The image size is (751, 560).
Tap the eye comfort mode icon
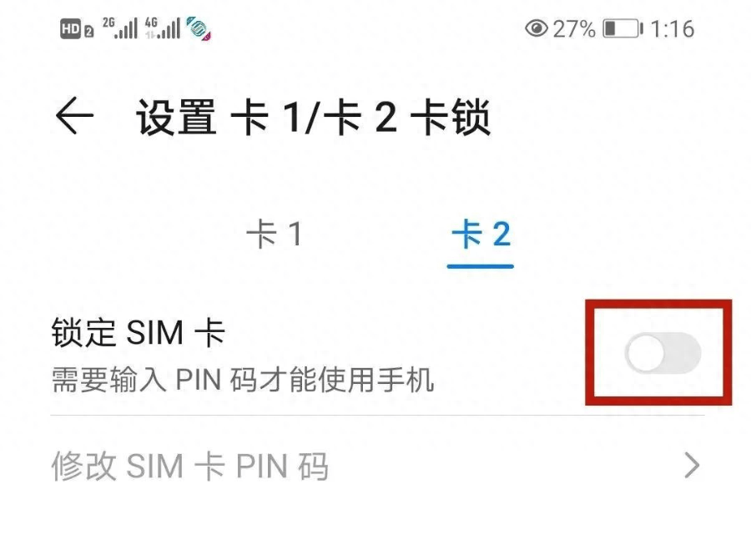[x=537, y=28]
